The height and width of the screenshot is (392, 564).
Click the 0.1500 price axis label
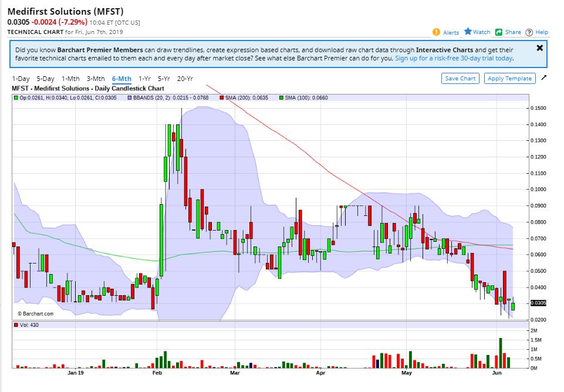click(x=538, y=108)
